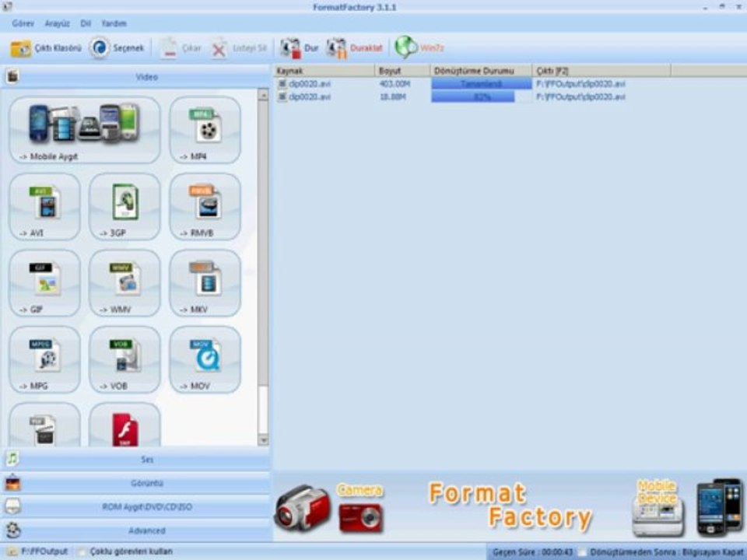Enable Çoklu görevleri kullan checkbox
Image resolution: width=747 pixels, height=560 pixels.
82,552
